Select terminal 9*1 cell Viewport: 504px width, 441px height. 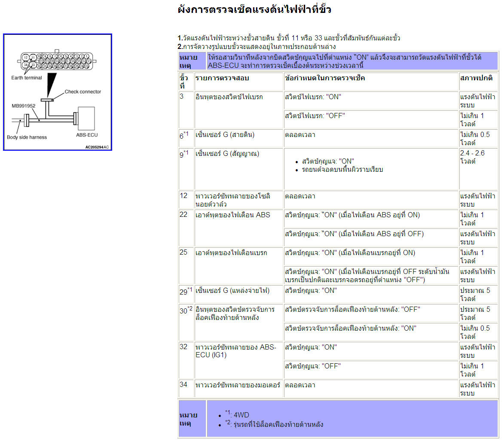(x=186, y=169)
